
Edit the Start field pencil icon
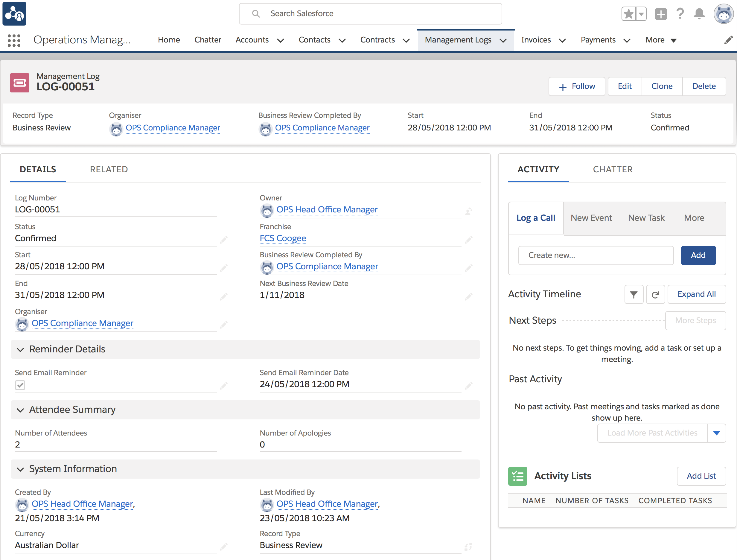coord(224,268)
